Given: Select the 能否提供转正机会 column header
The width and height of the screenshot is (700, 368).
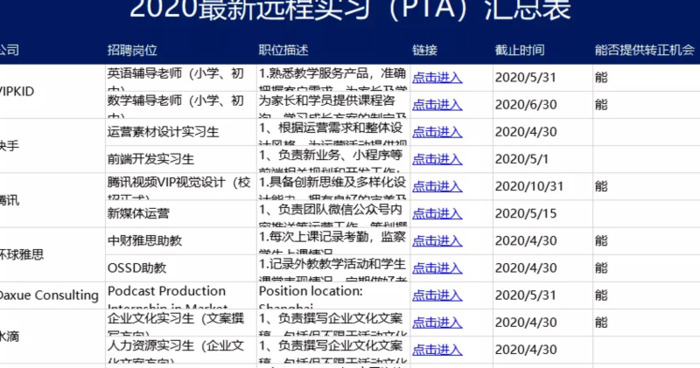Looking at the screenshot, I should [645, 50].
